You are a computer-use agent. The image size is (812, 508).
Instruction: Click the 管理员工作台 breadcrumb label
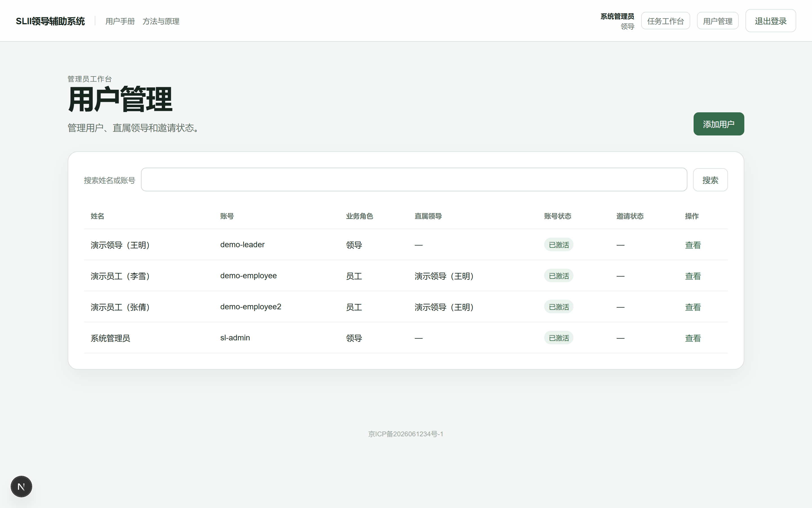tap(90, 79)
